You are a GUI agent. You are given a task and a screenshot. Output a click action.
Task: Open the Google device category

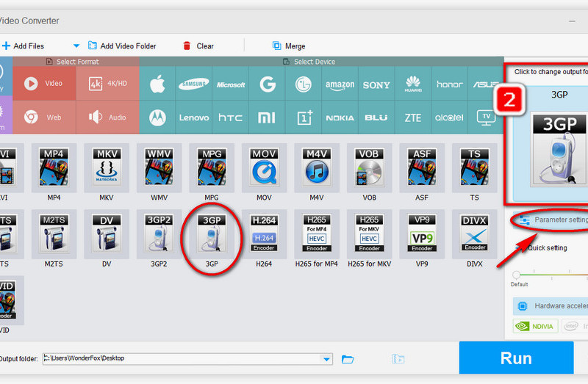point(267,84)
